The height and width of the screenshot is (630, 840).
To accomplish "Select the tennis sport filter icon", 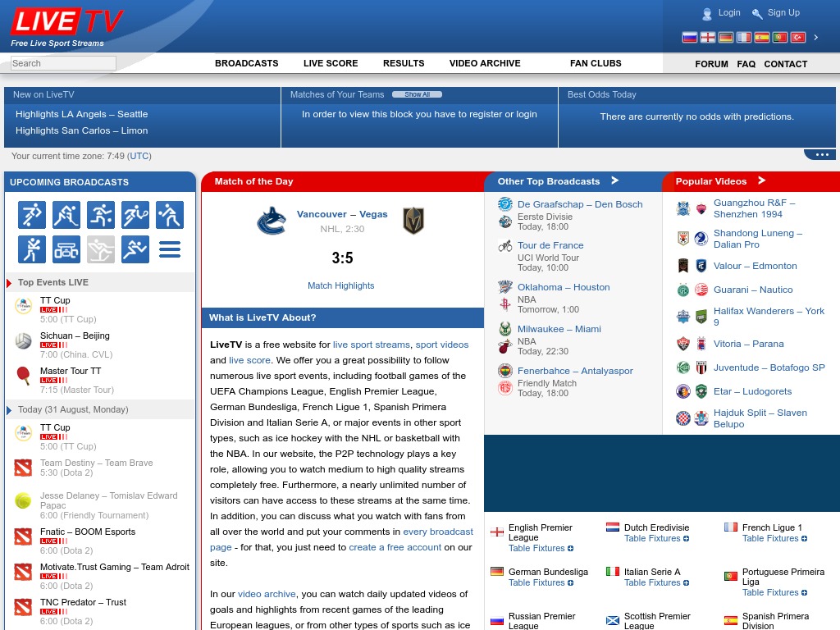I will click(135, 215).
